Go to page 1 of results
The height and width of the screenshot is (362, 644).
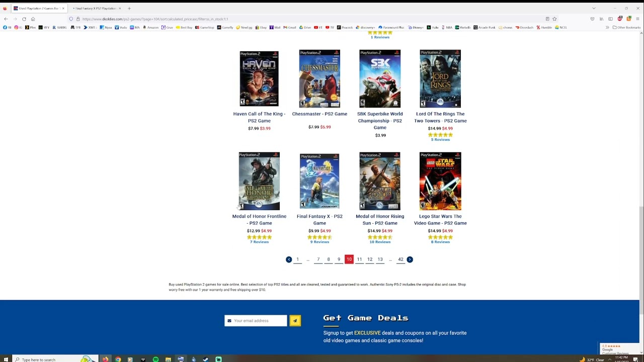(297, 259)
